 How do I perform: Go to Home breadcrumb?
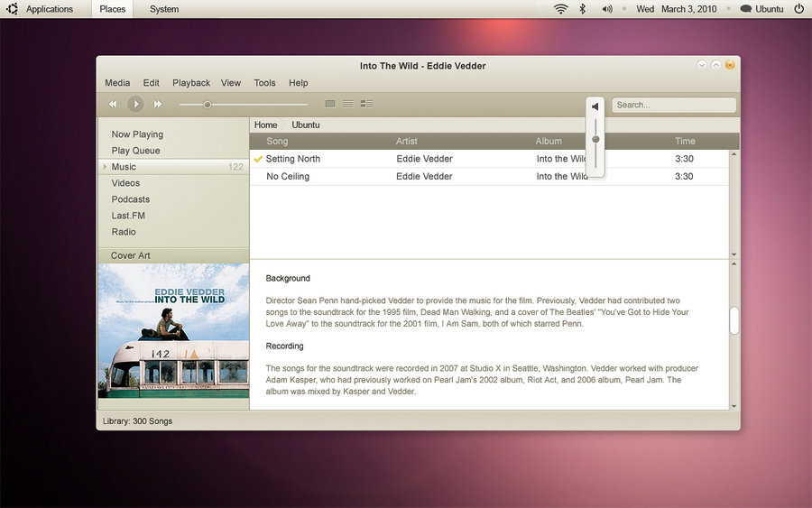(x=265, y=125)
